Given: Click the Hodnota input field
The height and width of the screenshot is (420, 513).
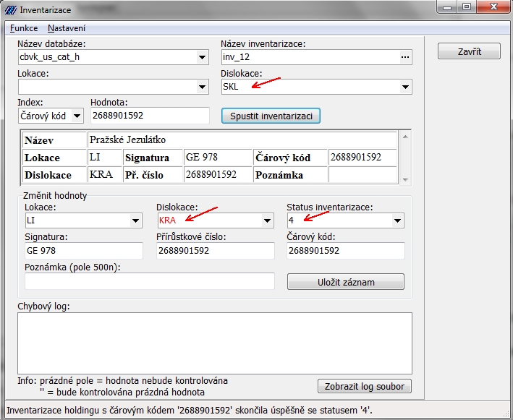Looking at the screenshot, I should [x=150, y=116].
